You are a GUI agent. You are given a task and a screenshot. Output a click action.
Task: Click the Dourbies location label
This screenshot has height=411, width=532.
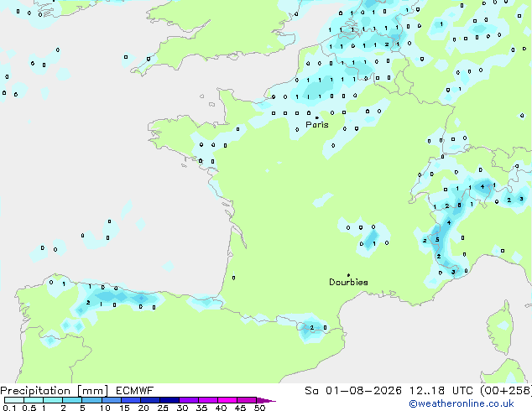(x=348, y=282)
